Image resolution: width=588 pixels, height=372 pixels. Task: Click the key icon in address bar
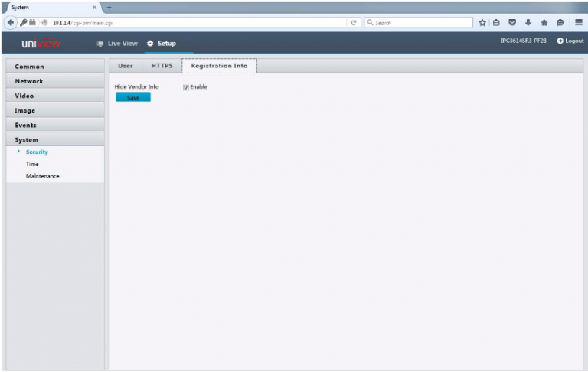[24, 22]
